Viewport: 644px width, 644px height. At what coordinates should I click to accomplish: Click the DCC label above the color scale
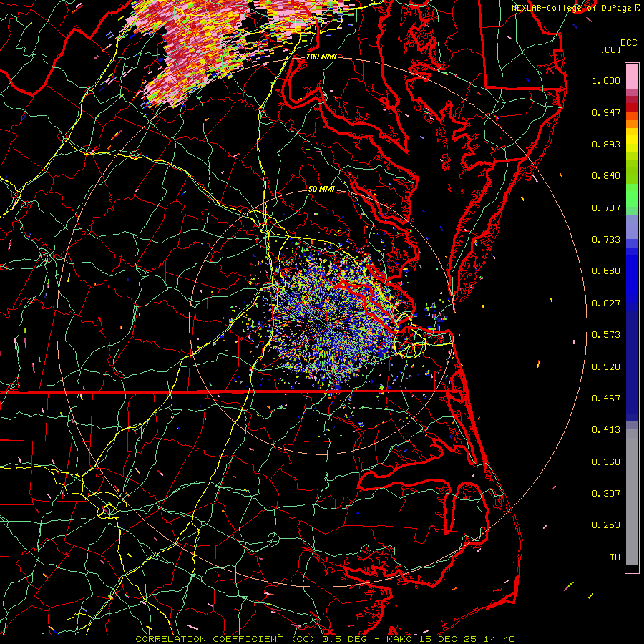click(628, 43)
